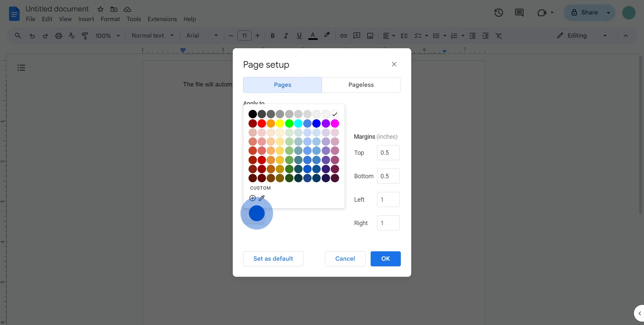Edit the Left margin field

pyautogui.click(x=388, y=200)
